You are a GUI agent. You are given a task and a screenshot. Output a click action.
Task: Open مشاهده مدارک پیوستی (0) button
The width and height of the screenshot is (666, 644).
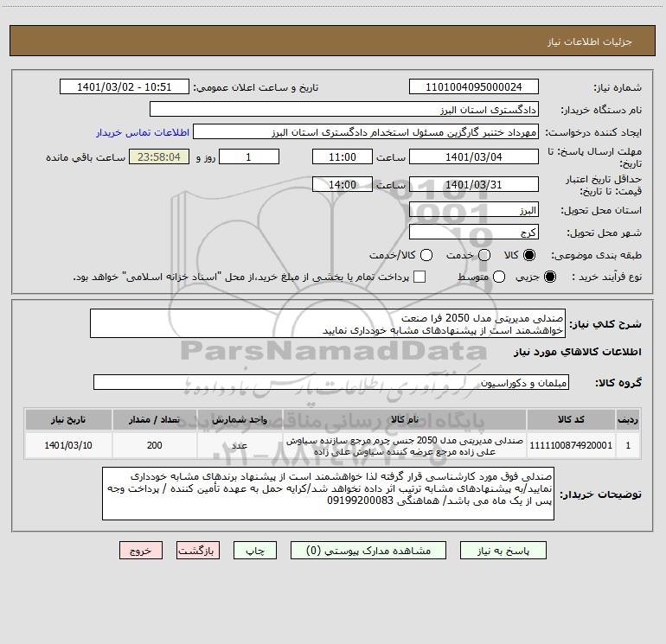tap(368, 551)
